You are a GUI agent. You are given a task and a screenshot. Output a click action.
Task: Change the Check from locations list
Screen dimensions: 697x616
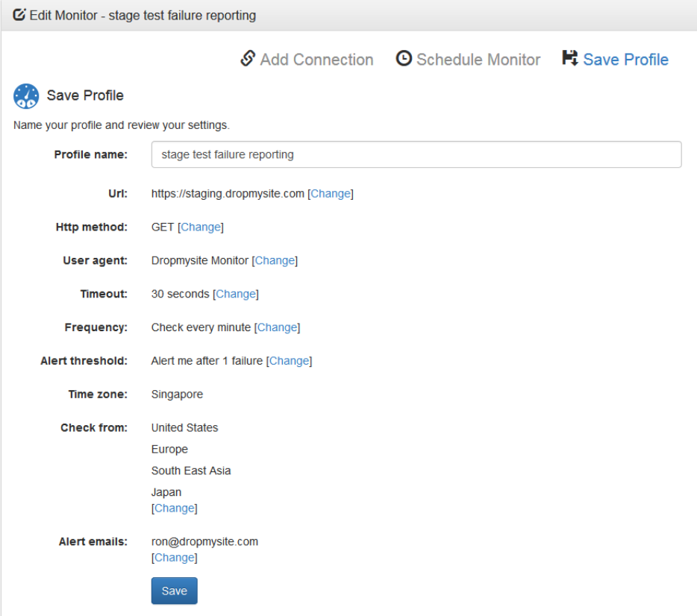[x=175, y=508]
